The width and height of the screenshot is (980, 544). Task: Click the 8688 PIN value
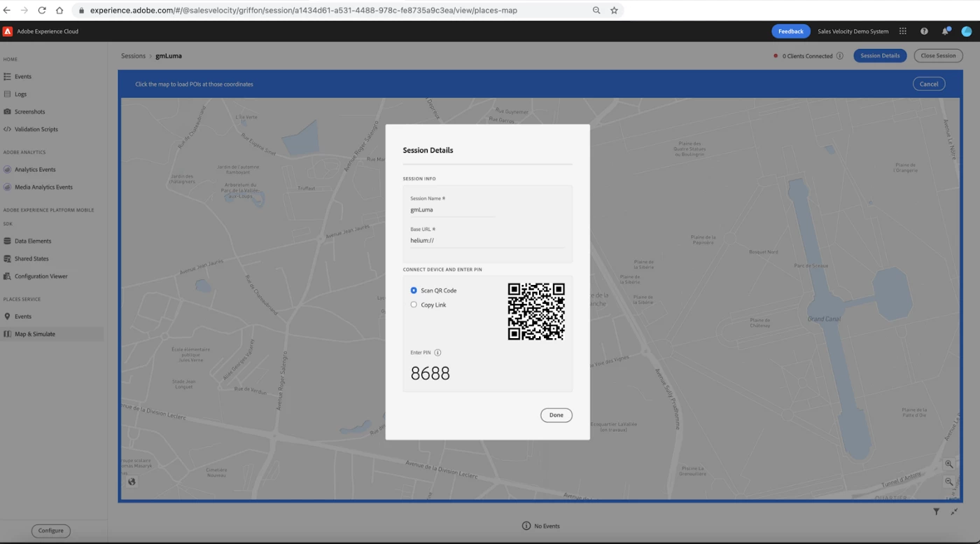(x=430, y=373)
